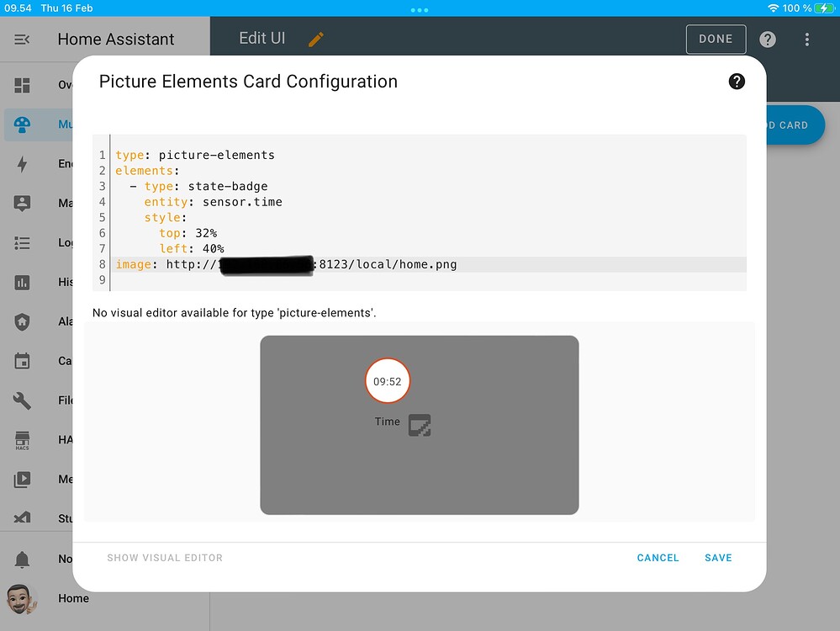Click the image URL line in YAML editor
Screen dimensions: 840x631
(x=429, y=264)
